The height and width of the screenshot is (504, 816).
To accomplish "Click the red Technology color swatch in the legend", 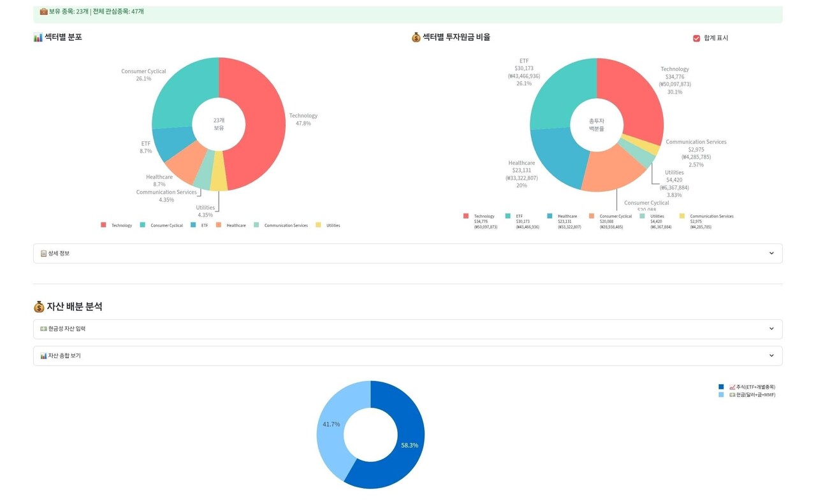I will point(103,225).
